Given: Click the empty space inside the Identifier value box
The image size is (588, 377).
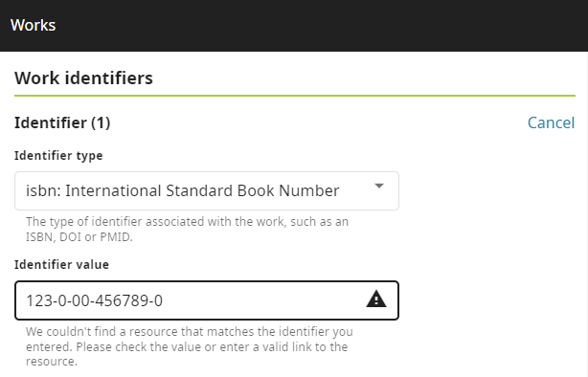Looking at the screenshot, I should pos(262,300).
